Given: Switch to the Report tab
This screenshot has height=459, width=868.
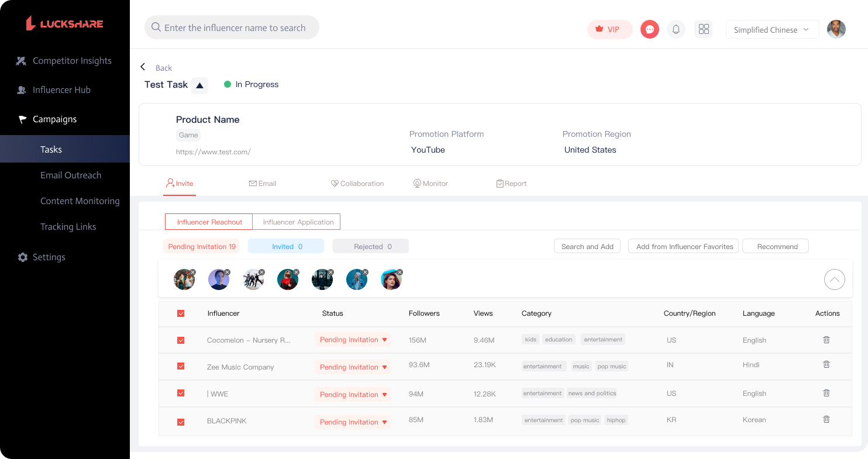Looking at the screenshot, I should [511, 184].
